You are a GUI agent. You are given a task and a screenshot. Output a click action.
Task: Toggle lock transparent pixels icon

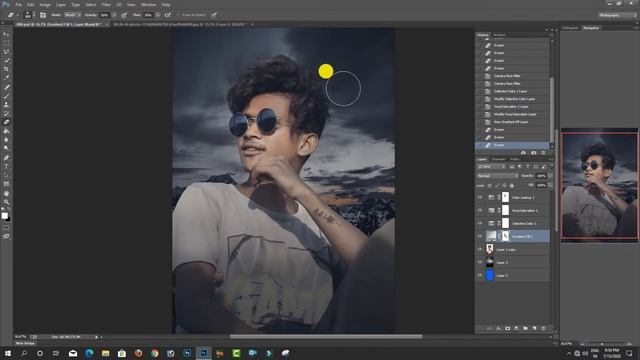coord(490,186)
